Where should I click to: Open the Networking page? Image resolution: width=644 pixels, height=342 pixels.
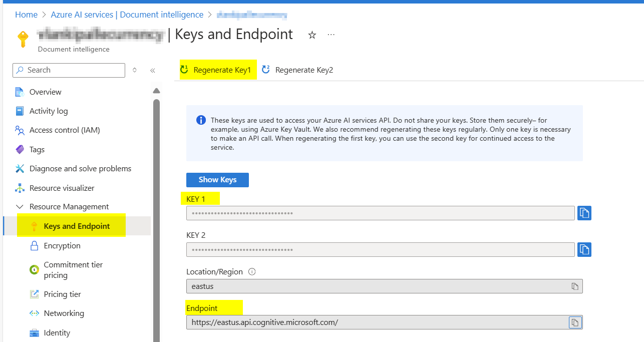click(64, 313)
